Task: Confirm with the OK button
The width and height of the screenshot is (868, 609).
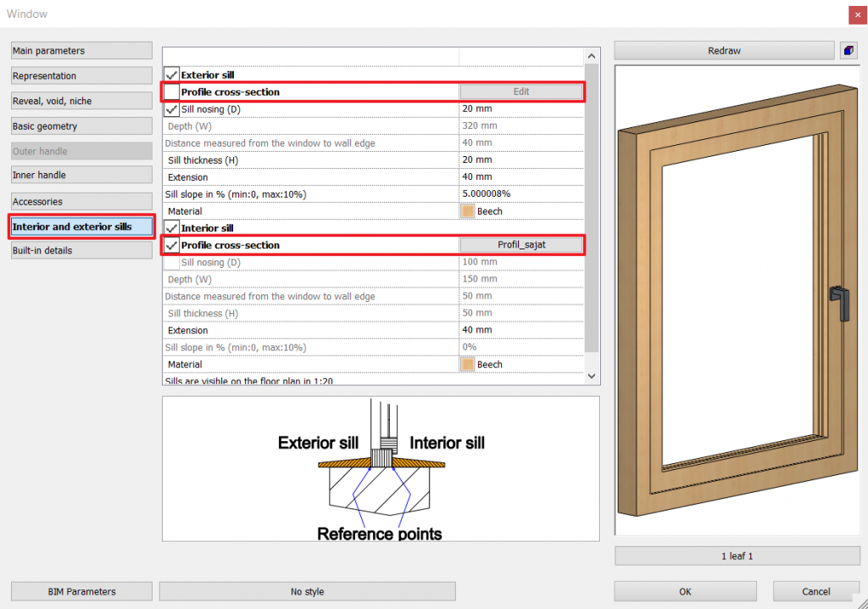Action: tap(685, 591)
